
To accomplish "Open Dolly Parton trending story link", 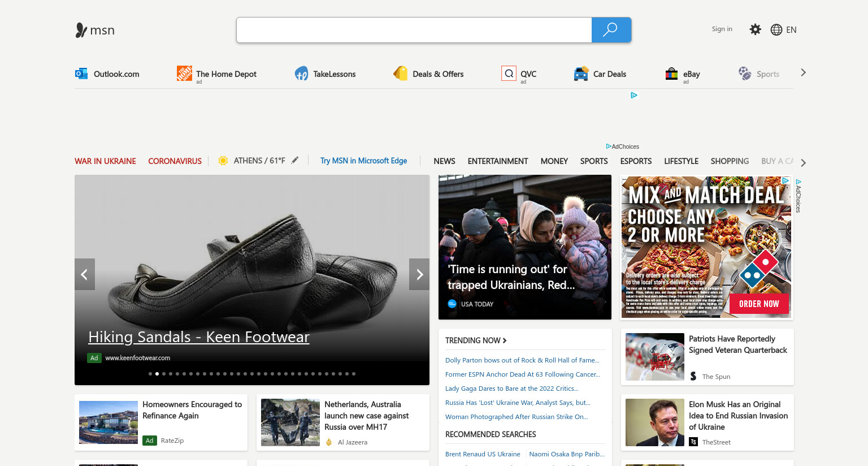I will pyautogui.click(x=522, y=360).
